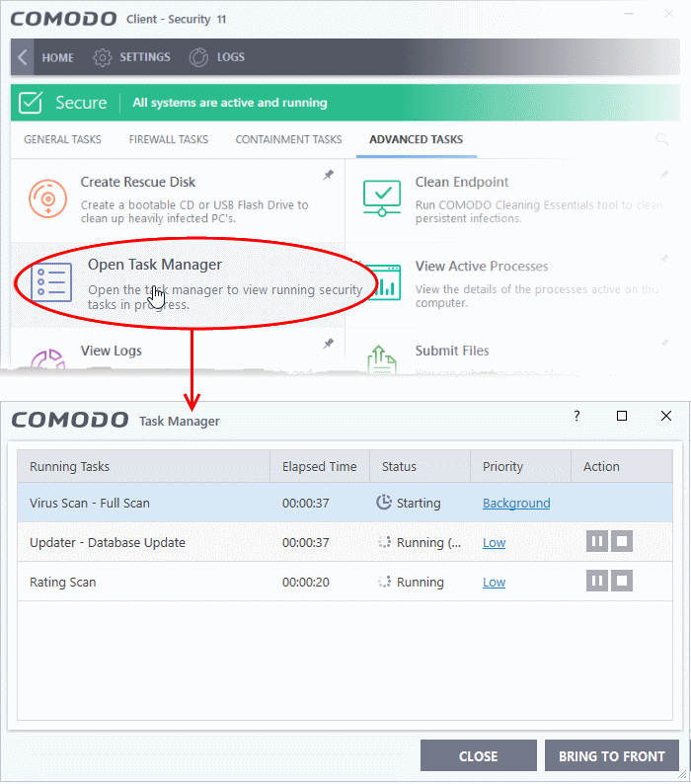
Task: Click the Create Rescue Disk icon
Action: pos(48,199)
